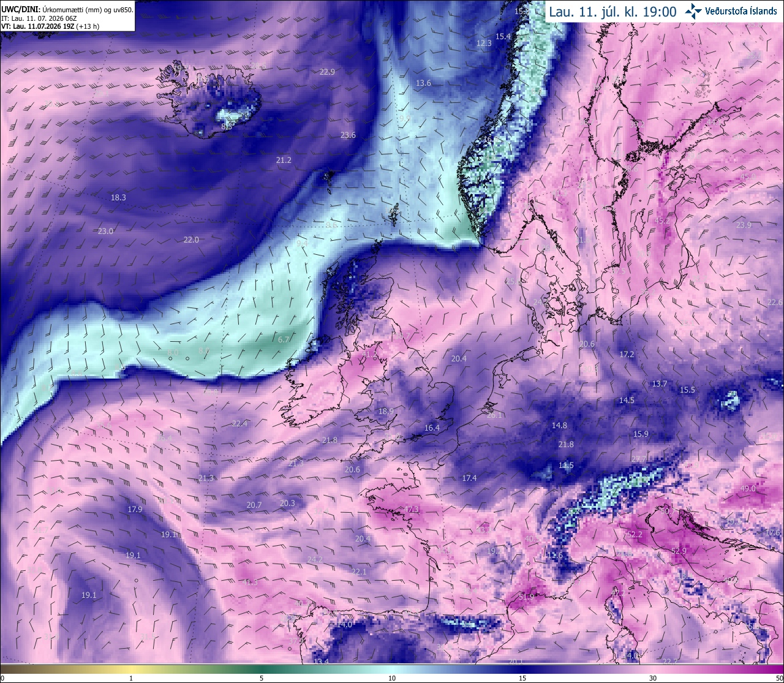784x683 pixels.
Task: Click the VT valid time line in header box
Action: (x=50, y=26)
